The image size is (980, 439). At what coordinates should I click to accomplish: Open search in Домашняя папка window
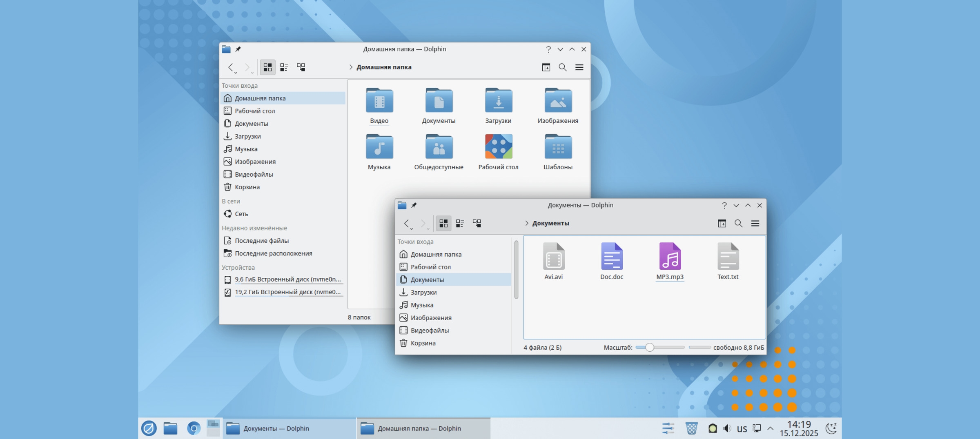(563, 67)
